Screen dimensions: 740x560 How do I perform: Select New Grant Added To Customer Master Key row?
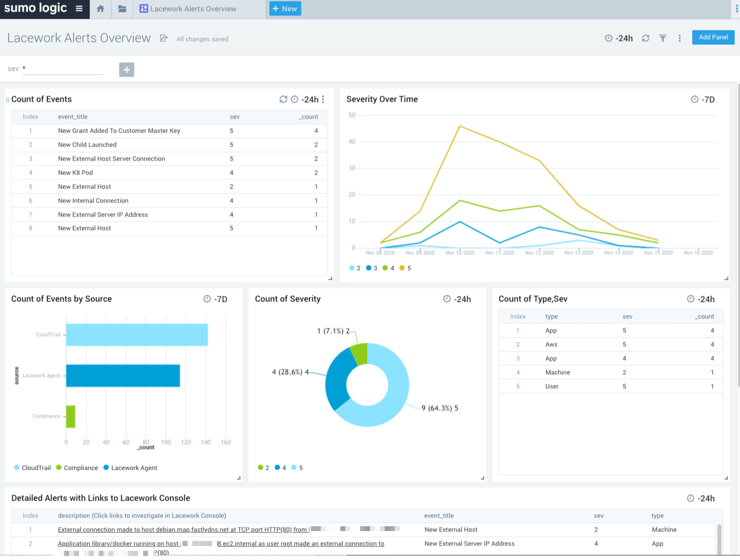pos(169,131)
